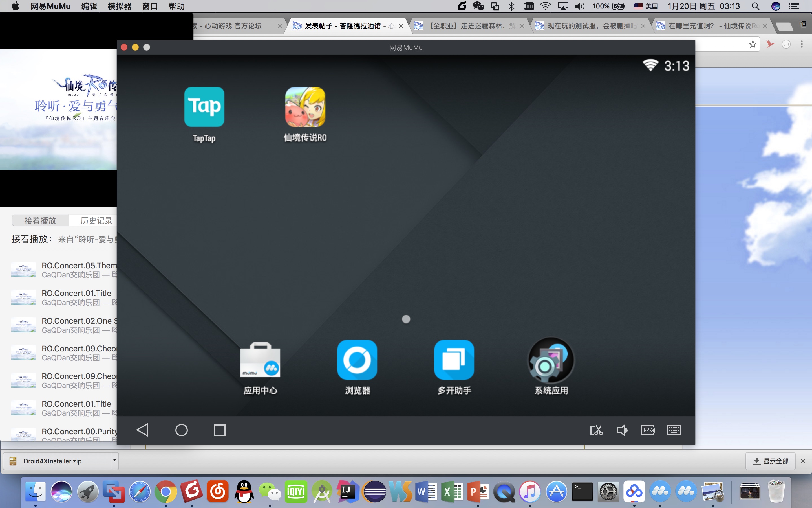Open NetEase Cloud Music from the Dock
Viewport: 812px width, 508px height.
pos(218,492)
